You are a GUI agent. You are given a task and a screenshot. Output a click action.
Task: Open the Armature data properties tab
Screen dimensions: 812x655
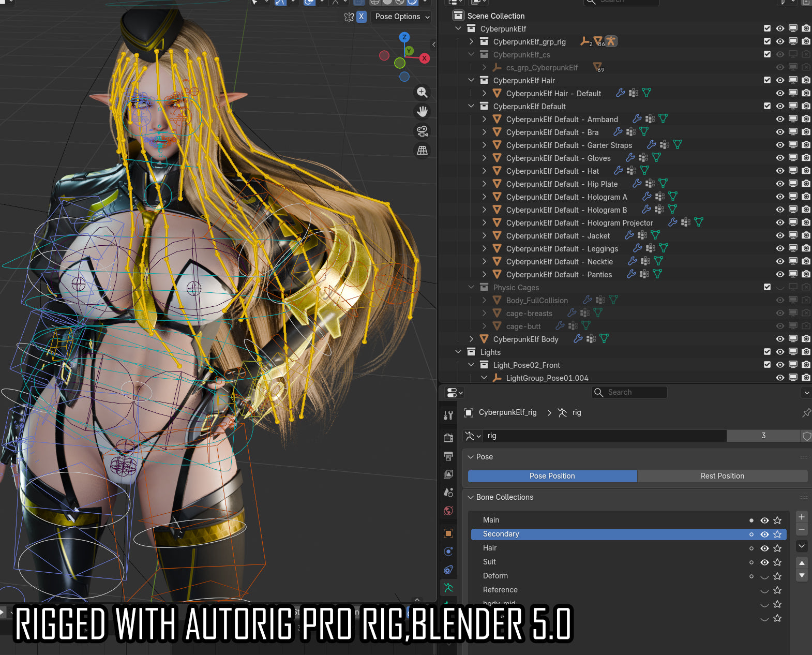(x=448, y=588)
